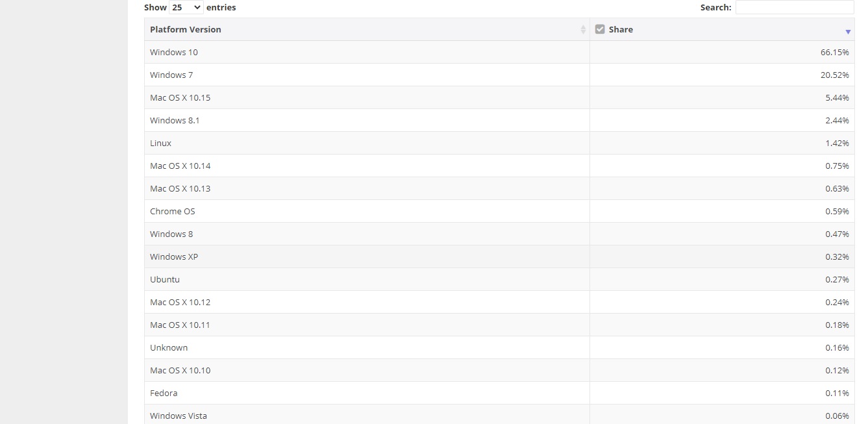Select the Windows 7 row label
The height and width of the screenshot is (424, 868).
coord(171,75)
